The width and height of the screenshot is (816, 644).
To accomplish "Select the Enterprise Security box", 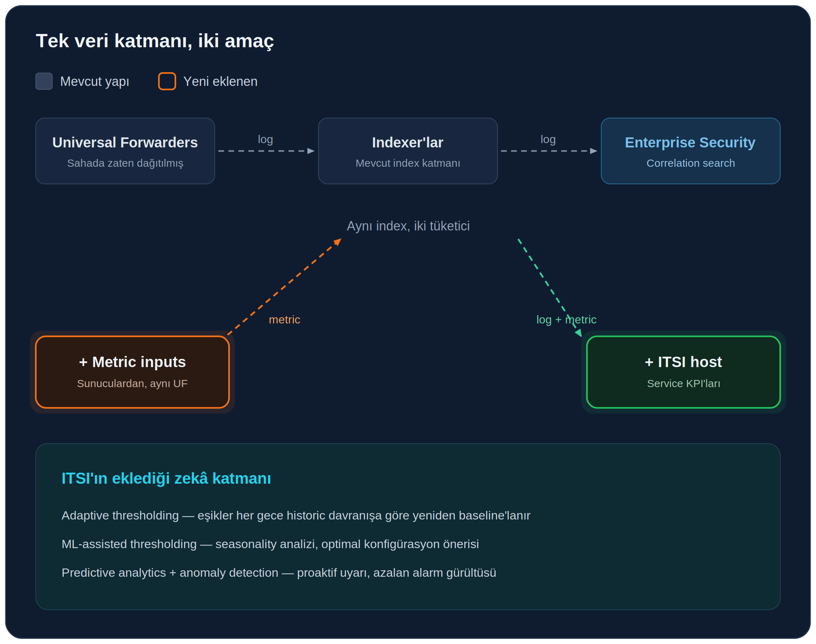I will point(690,151).
